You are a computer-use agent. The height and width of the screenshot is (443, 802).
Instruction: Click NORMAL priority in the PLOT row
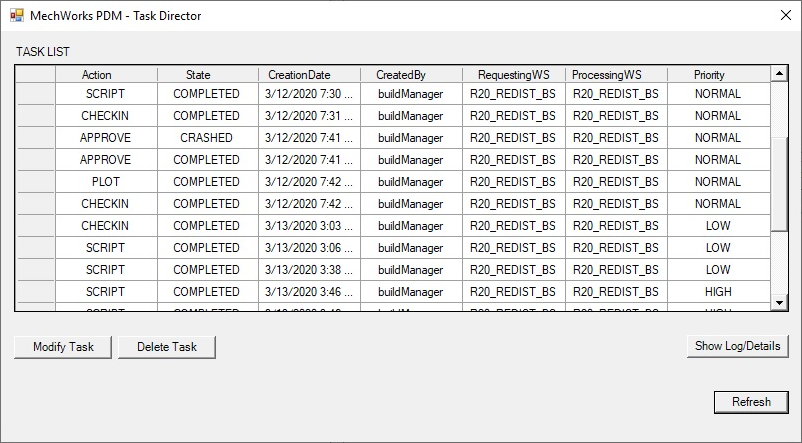coord(719,182)
